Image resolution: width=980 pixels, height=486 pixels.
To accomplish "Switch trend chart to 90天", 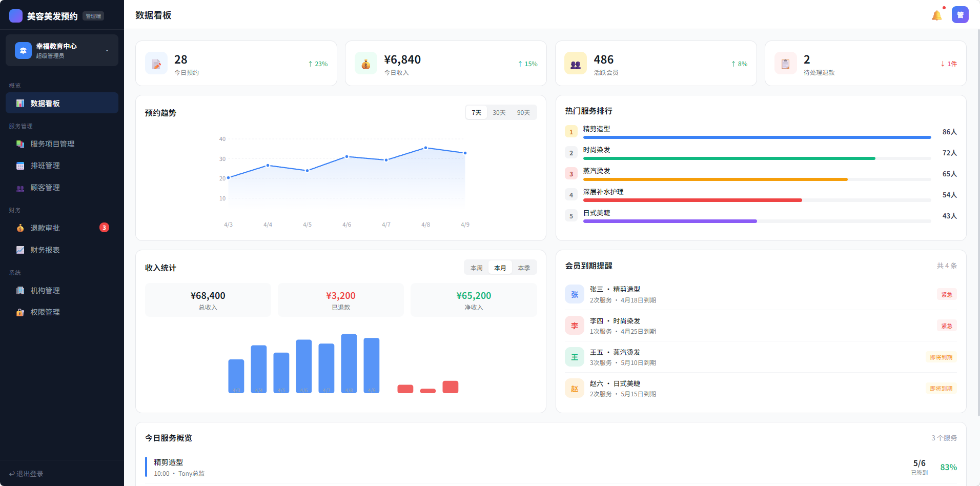I will [523, 113].
